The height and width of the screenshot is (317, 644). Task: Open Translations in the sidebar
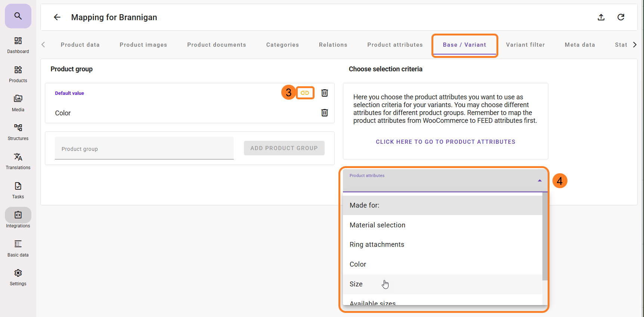pos(18,161)
